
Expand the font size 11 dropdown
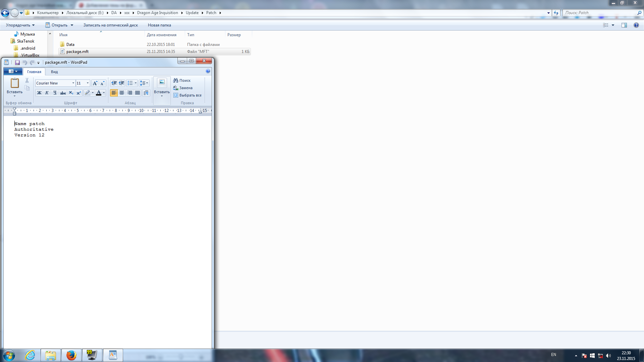click(88, 83)
